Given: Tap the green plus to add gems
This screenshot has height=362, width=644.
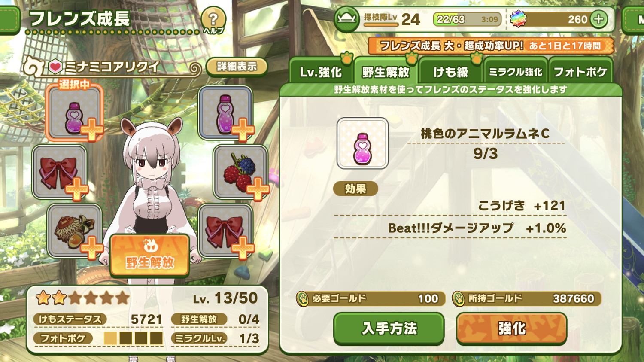Looking at the screenshot, I should point(598,19).
